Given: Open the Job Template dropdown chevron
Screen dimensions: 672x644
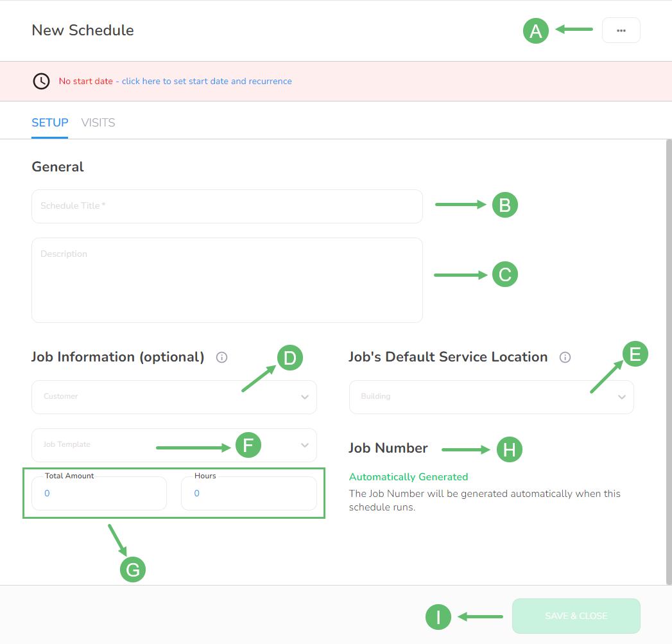Looking at the screenshot, I should coord(305,445).
